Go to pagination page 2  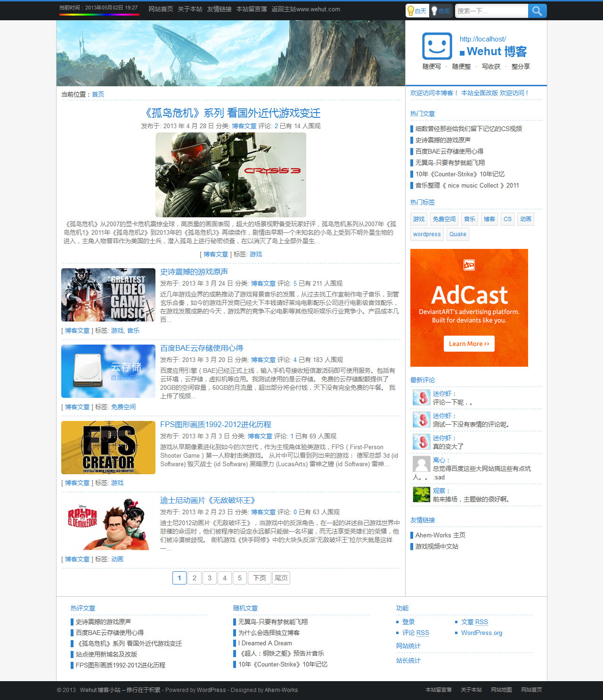pyautogui.click(x=195, y=578)
